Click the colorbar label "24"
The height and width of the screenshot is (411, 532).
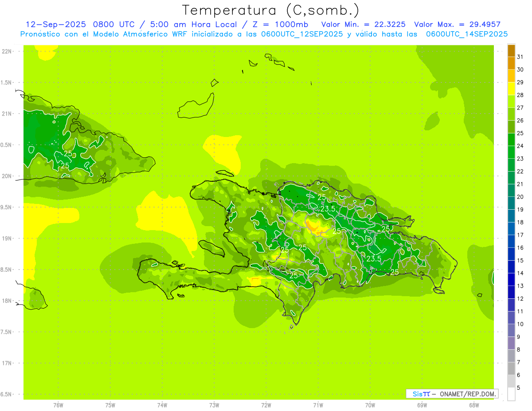[x=520, y=146]
